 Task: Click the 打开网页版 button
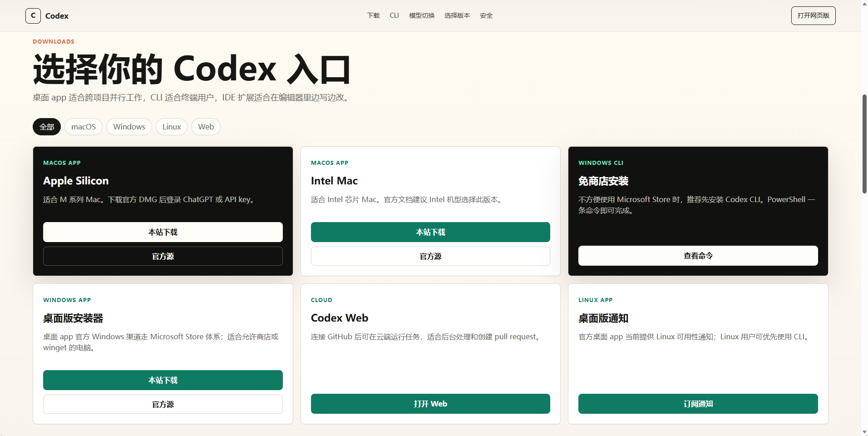[x=813, y=15]
